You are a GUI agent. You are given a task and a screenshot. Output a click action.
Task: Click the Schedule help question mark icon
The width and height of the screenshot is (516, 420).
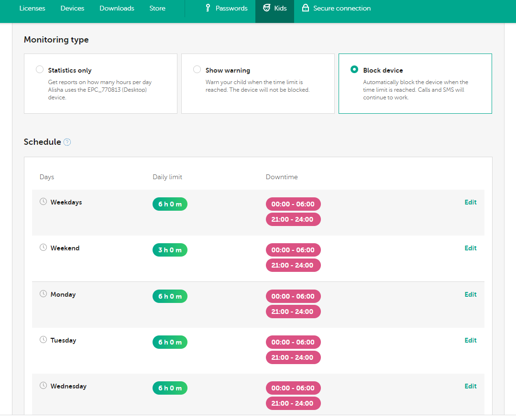pos(67,142)
